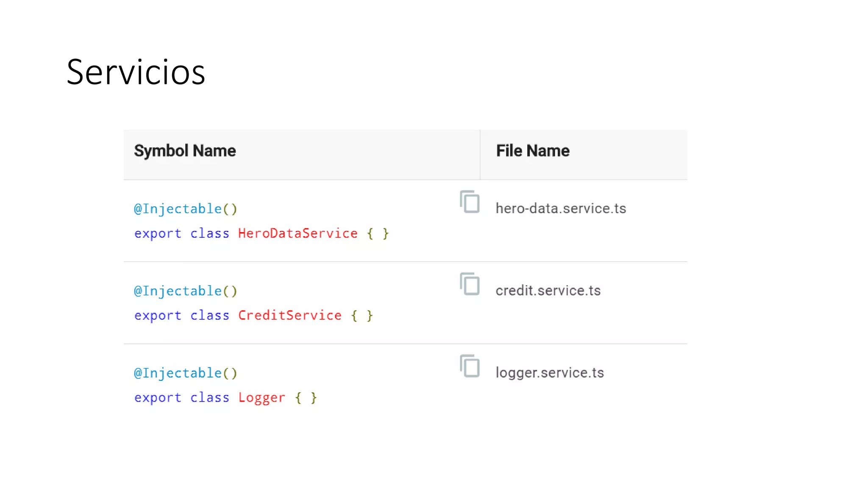Click the first @Injectable() decorator
868x488 pixels.
(x=185, y=209)
